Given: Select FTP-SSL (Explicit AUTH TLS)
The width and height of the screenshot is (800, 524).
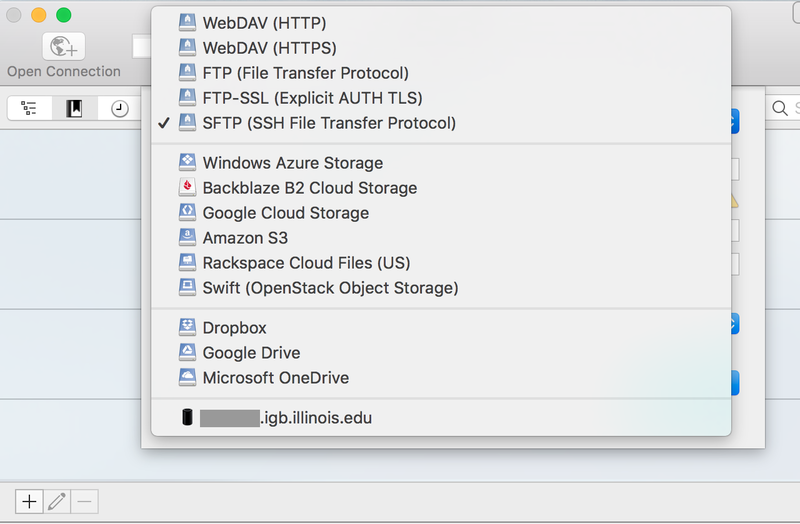Looking at the screenshot, I should 312,98.
